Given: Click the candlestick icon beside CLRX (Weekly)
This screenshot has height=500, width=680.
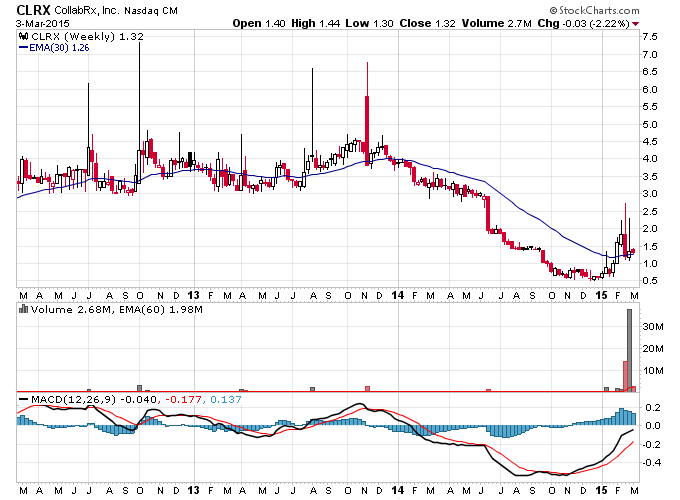Looking at the screenshot, I should [x=24, y=36].
